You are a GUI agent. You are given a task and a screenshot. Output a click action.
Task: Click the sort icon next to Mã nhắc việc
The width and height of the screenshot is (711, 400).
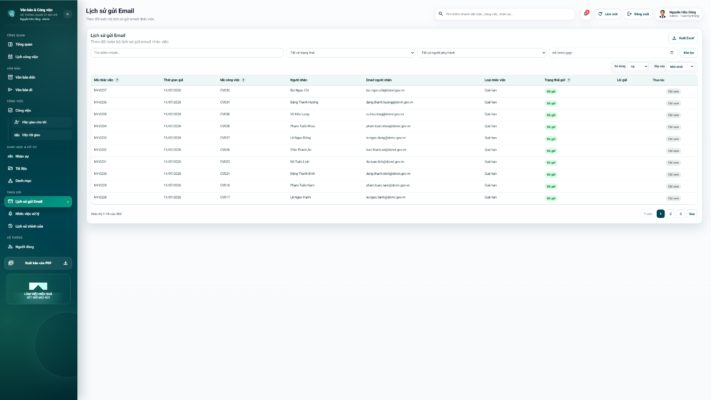pos(117,80)
